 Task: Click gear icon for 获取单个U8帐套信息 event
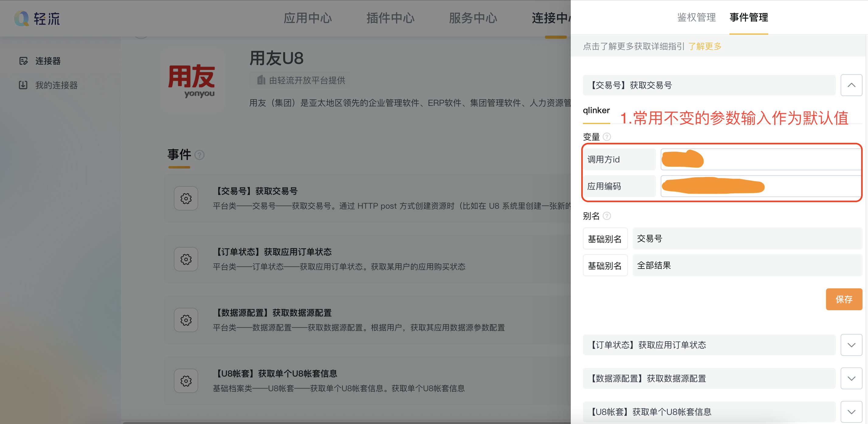[186, 381]
